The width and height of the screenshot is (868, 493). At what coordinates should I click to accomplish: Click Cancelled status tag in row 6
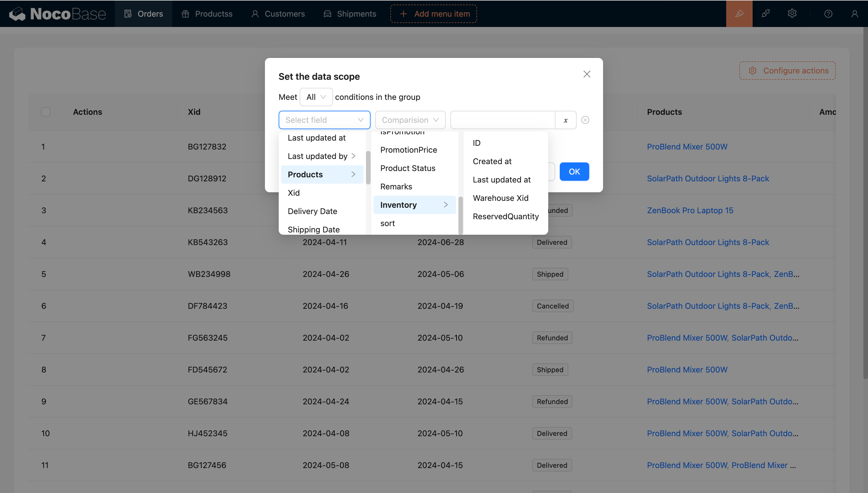coord(552,306)
